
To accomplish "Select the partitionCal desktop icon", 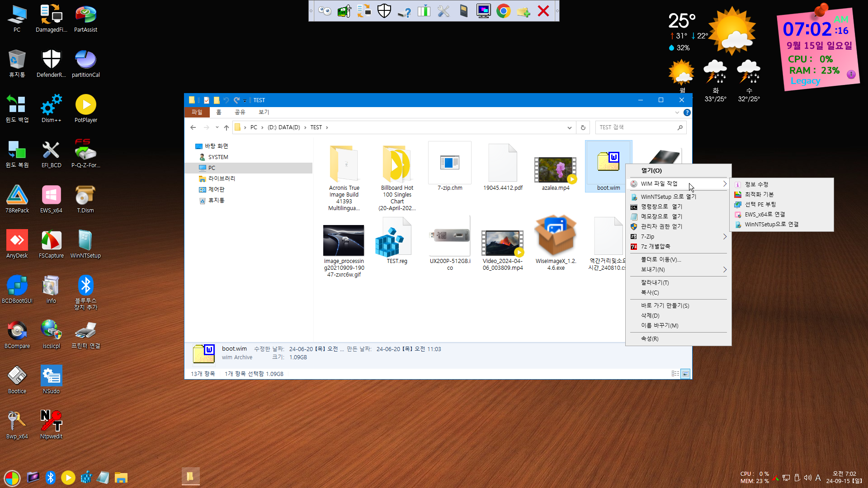I will pos(85,64).
